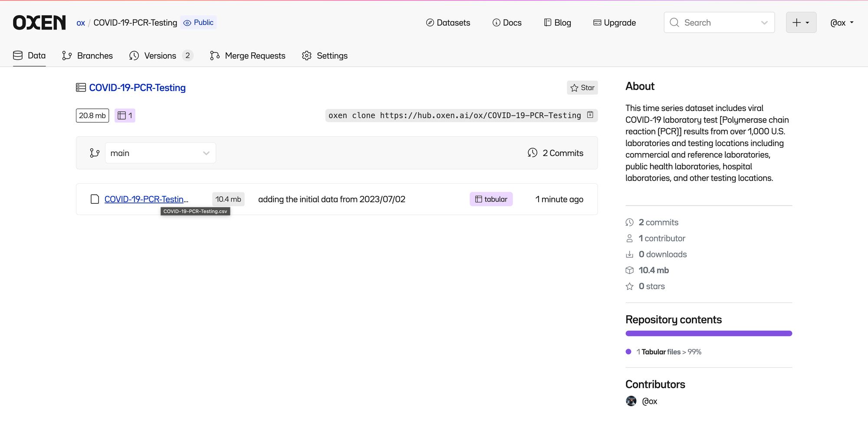868x427 pixels.
Task: Open the 2 Commits history
Action: click(556, 153)
